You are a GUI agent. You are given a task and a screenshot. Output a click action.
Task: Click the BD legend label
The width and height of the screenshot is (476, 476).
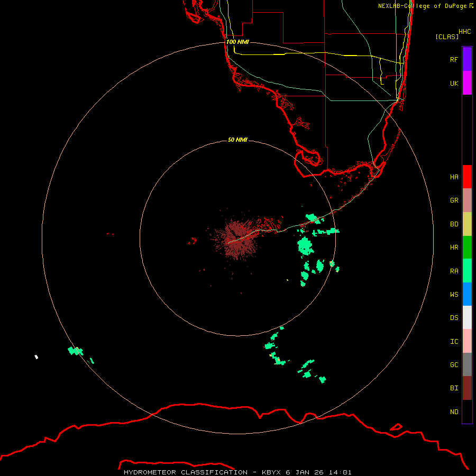click(454, 224)
